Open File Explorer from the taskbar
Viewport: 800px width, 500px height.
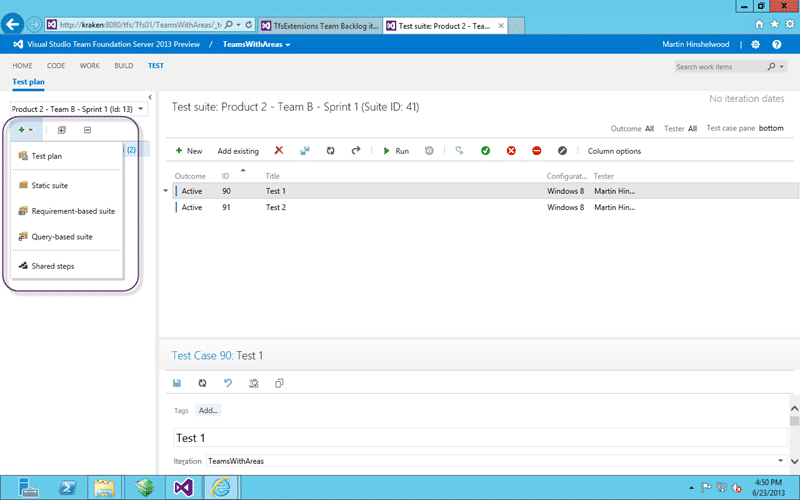pyautogui.click(x=104, y=487)
